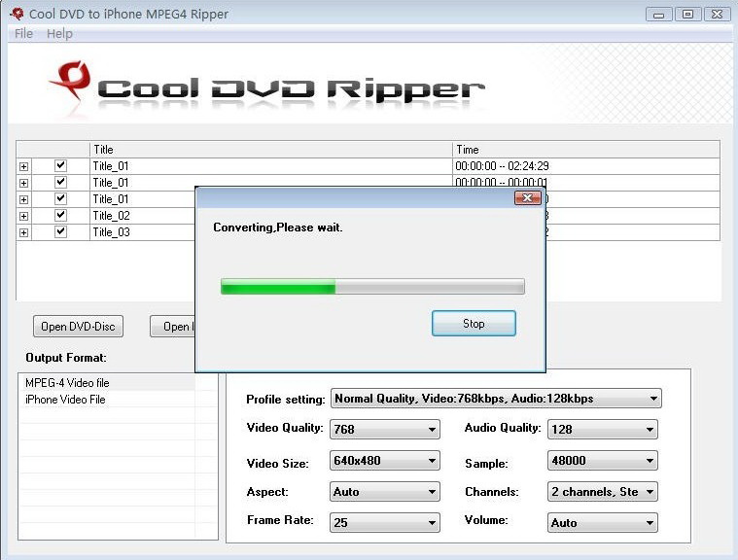Open the Profile setting dropdown
The image size is (738, 560).
click(496, 399)
